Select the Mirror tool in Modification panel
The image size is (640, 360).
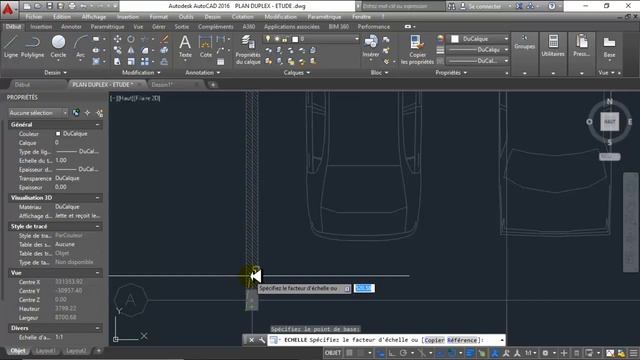point(131,51)
